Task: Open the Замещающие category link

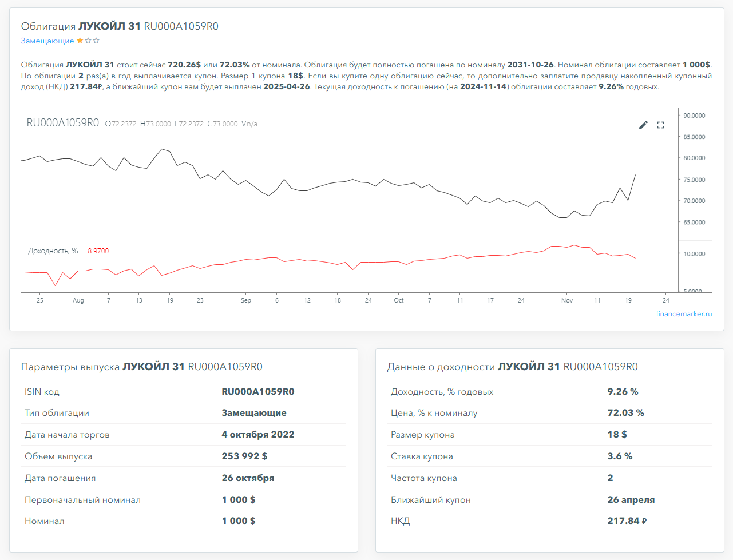Action: (47, 41)
